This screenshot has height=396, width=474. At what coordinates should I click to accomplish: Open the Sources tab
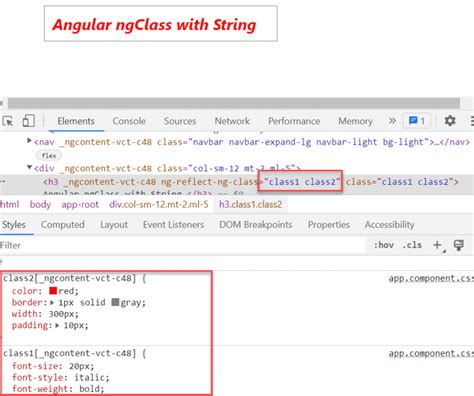[x=180, y=121]
